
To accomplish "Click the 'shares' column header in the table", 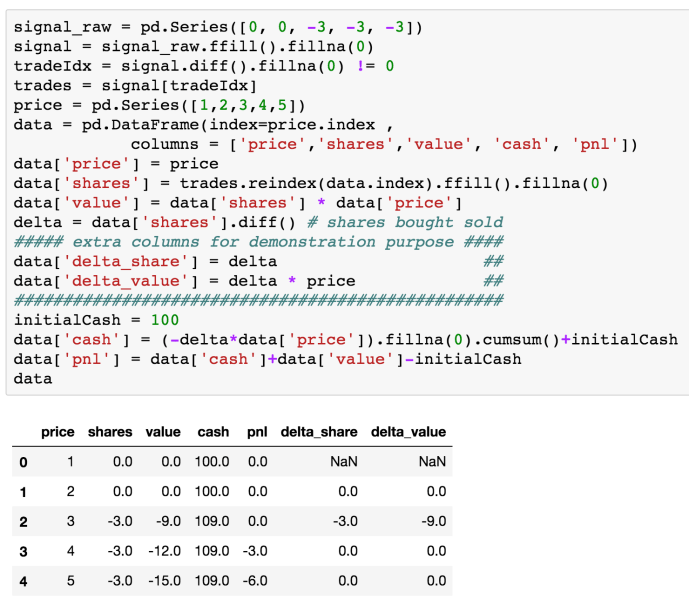I will point(110,432).
